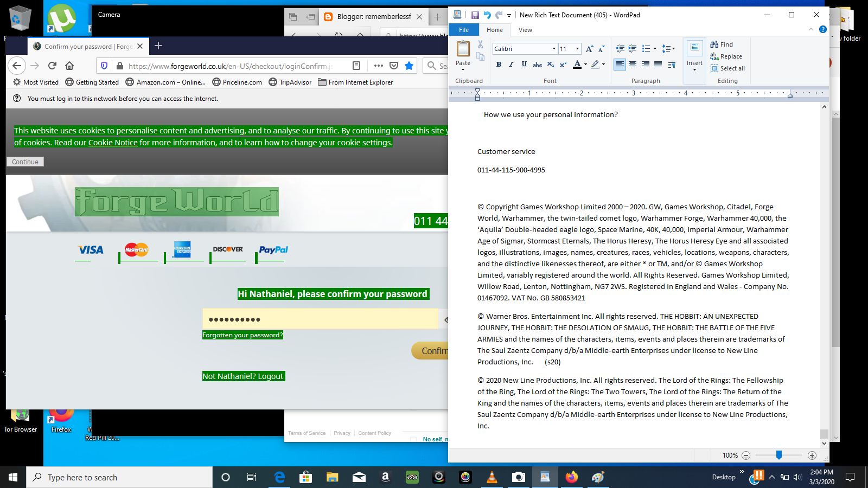
Task: Show site security padlock info in Firefox
Action: point(120,66)
